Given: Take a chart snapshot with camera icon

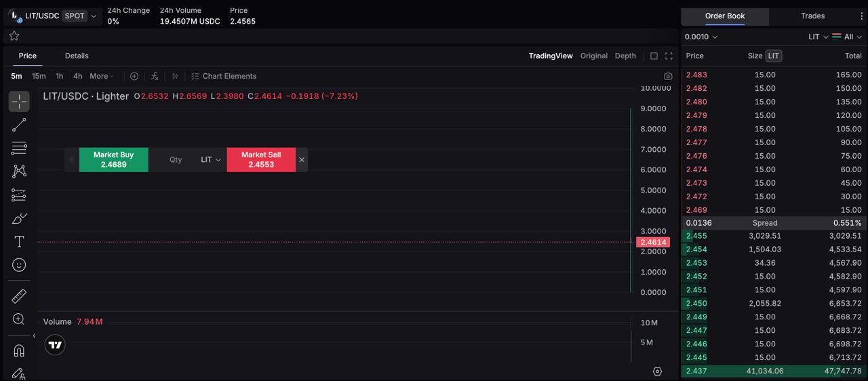Looking at the screenshot, I should (x=668, y=77).
